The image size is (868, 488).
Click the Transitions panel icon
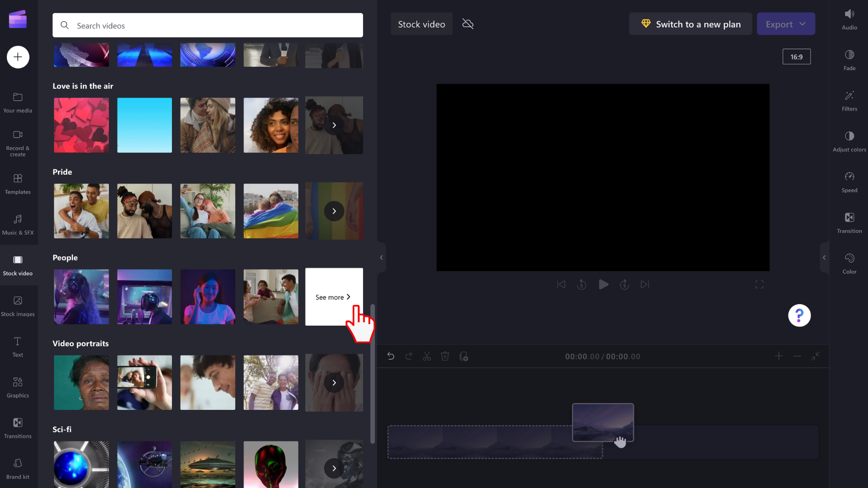click(x=17, y=427)
